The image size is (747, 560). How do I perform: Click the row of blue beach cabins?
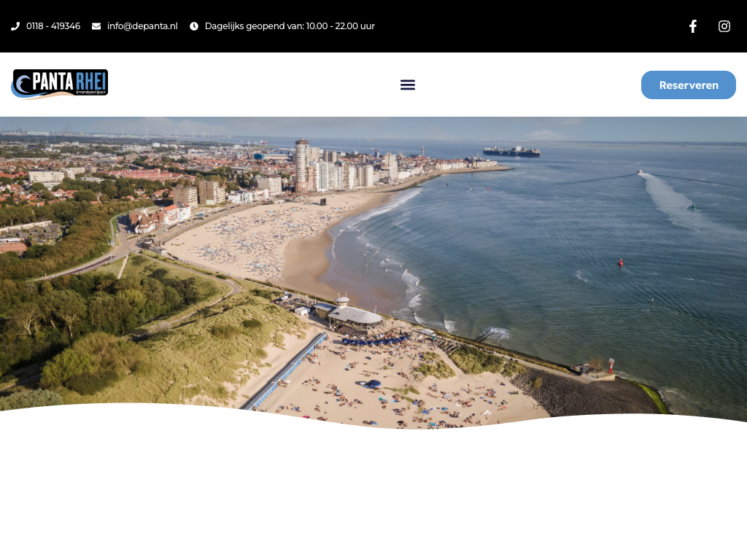click(285, 372)
